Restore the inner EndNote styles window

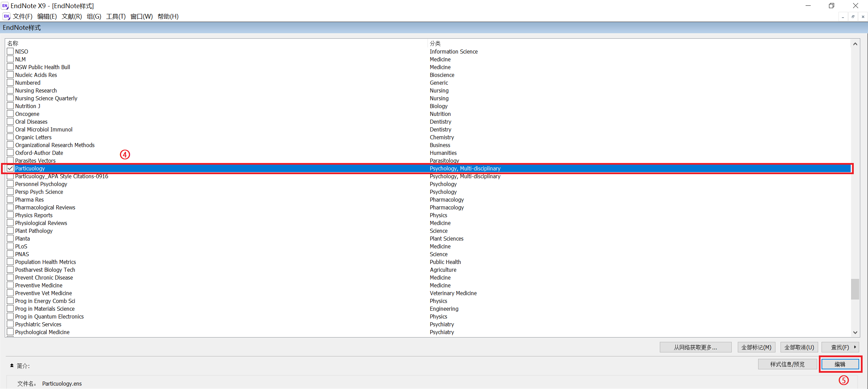coord(853,17)
